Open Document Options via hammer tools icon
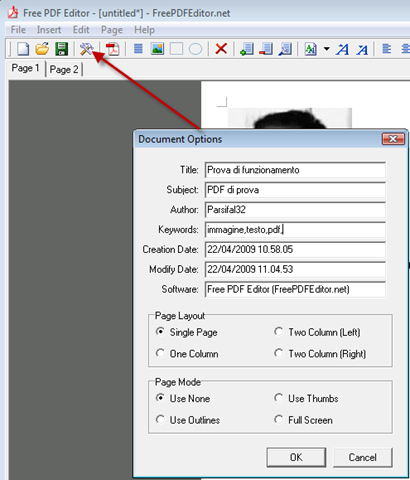Image resolution: width=410 pixels, height=480 pixels. (86, 49)
